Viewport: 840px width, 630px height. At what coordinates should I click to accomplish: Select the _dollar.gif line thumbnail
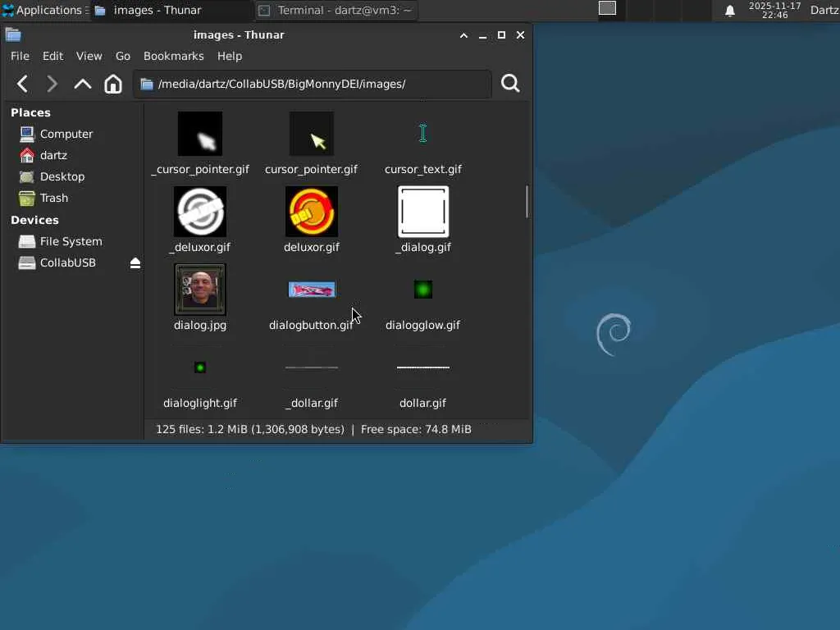pos(311,367)
